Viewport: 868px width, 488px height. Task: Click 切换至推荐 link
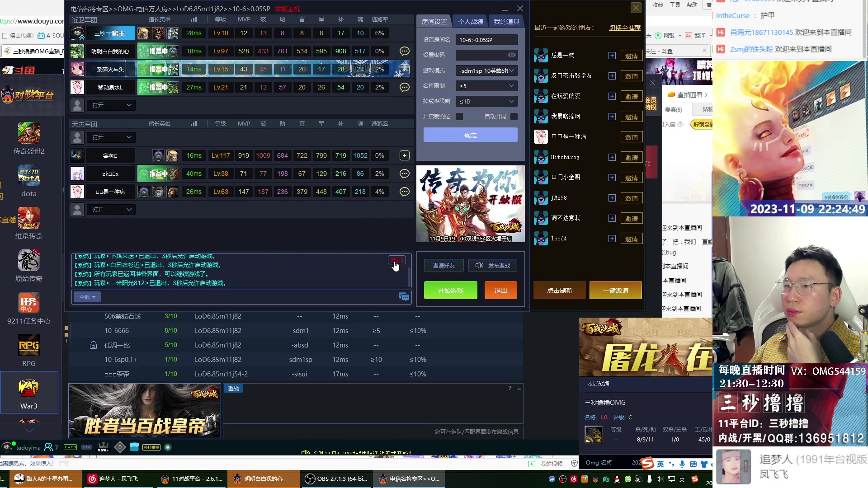[x=625, y=28]
